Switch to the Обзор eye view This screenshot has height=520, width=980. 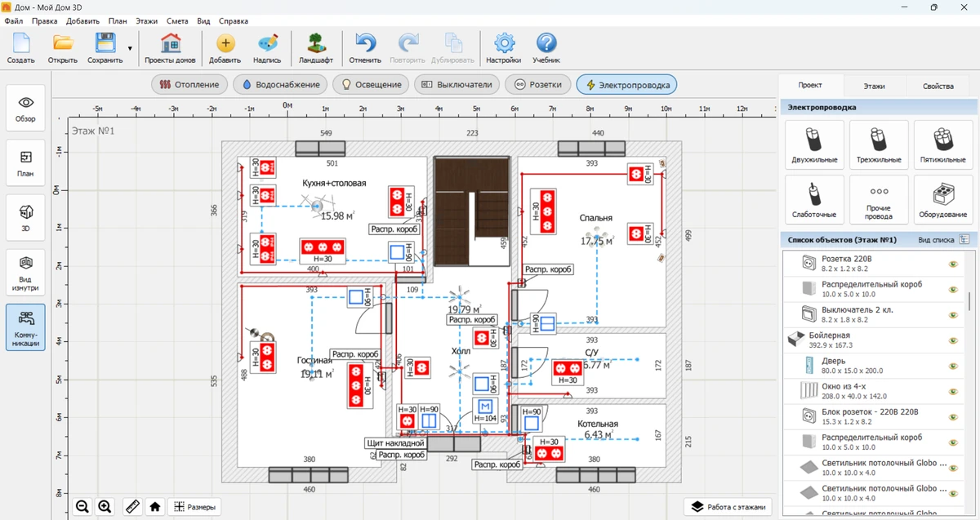pos(25,108)
